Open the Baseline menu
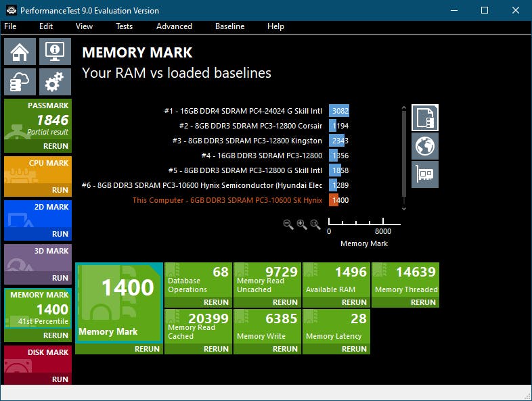 (229, 26)
